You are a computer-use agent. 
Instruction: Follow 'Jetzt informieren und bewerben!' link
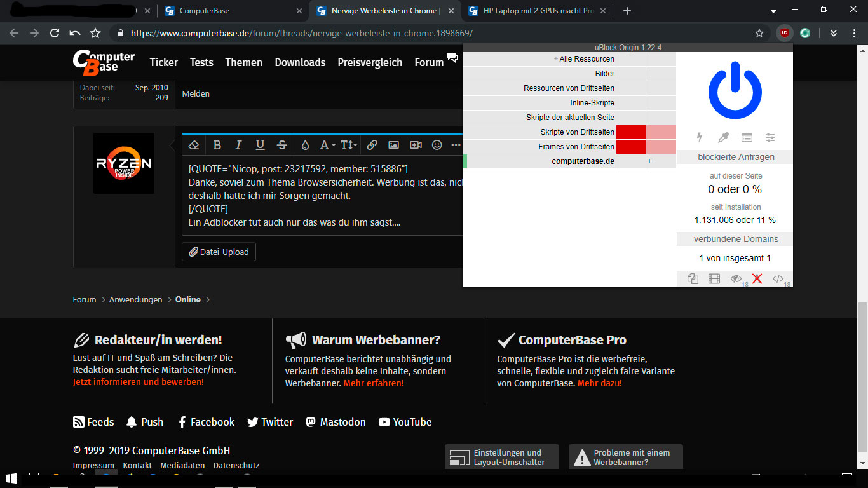pyautogui.click(x=139, y=382)
